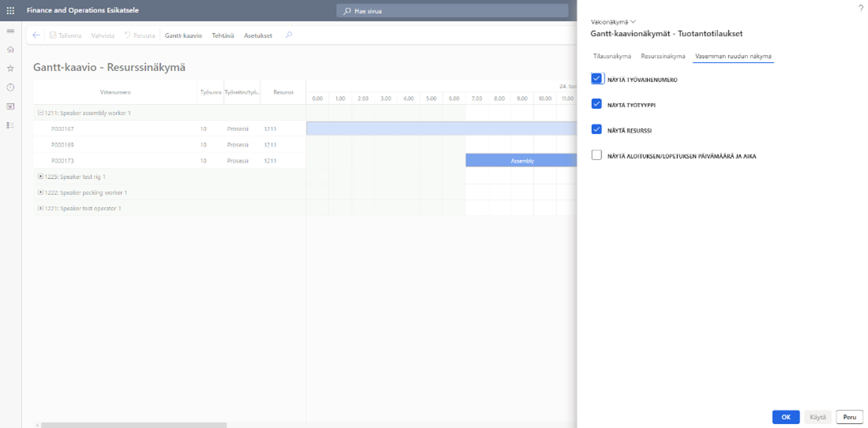Image resolution: width=868 pixels, height=428 pixels.
Task: Go to Home icon in sidebar
Action: pos(10,50)
